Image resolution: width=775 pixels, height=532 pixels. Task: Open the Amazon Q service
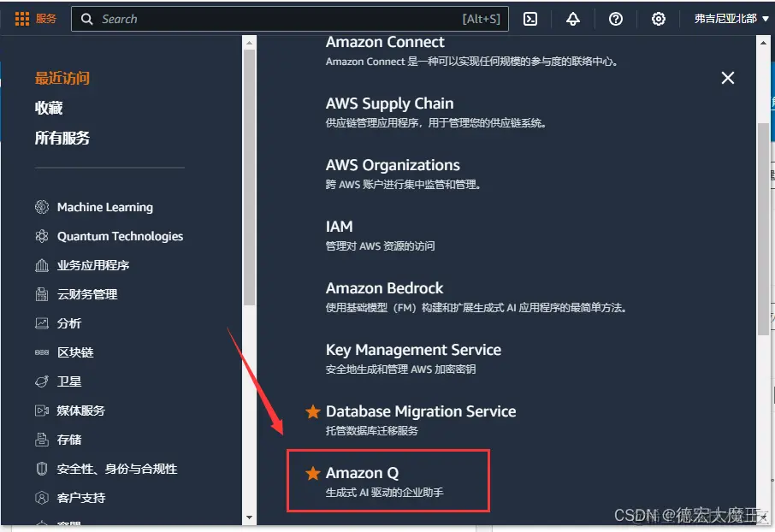[363, 473]
